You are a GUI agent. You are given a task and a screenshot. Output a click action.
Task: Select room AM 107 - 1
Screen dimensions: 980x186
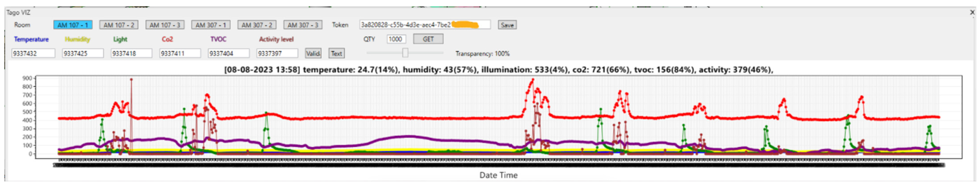coord(73,25)
